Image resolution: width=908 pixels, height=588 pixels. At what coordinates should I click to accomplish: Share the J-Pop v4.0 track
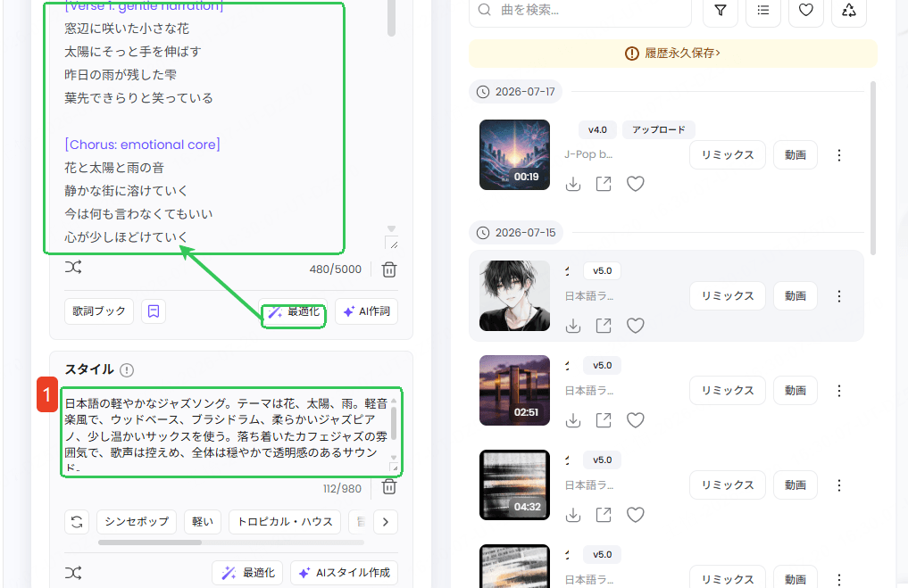pos(604,184)
